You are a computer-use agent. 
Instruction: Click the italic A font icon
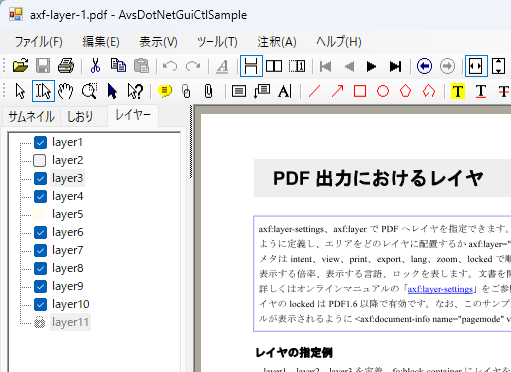coord(222,66)
